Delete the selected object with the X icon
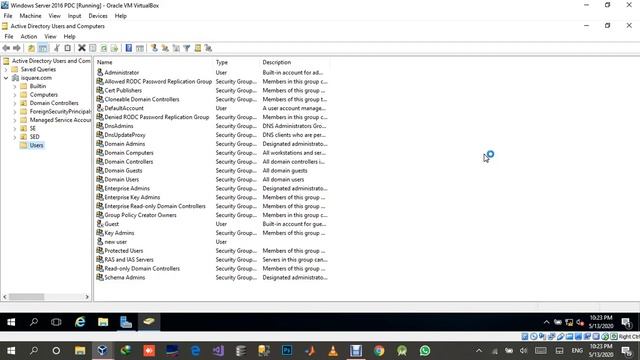 click(82, 48)
